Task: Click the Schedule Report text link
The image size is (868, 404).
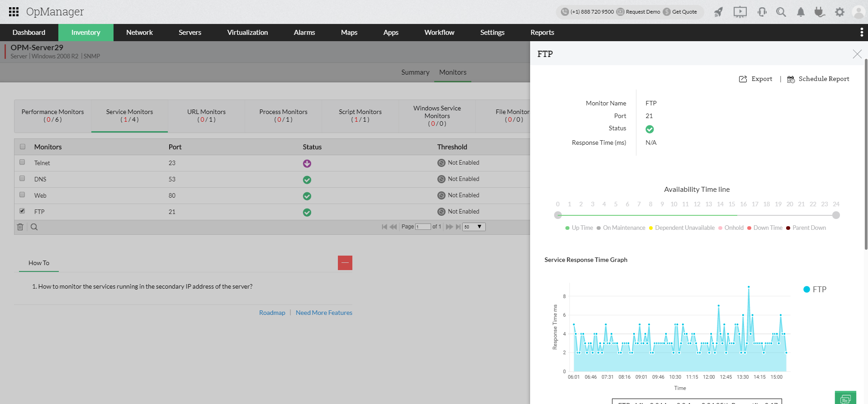Action: click(x=824, y=79)
